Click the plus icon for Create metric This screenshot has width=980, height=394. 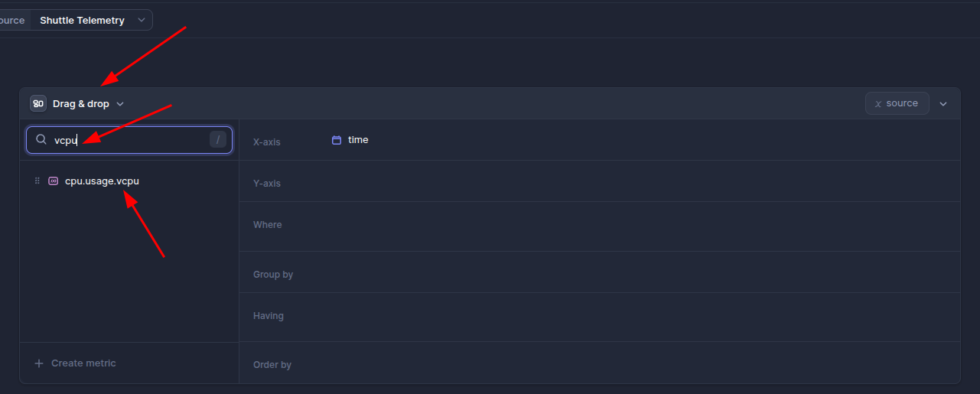tap(39, 363)
